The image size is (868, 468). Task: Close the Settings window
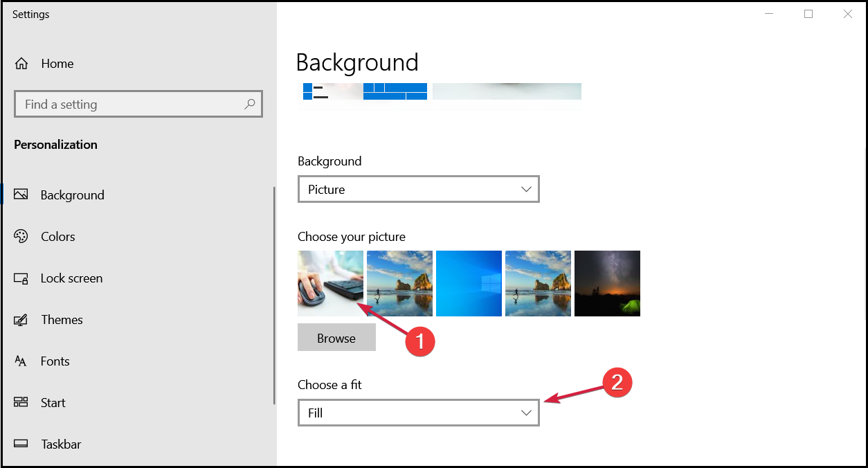[847, 14]
